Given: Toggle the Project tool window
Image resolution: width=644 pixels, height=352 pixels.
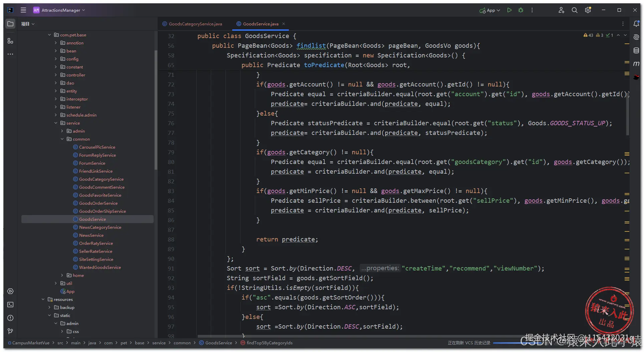Looking at the screenshot, I should [10, 24].
